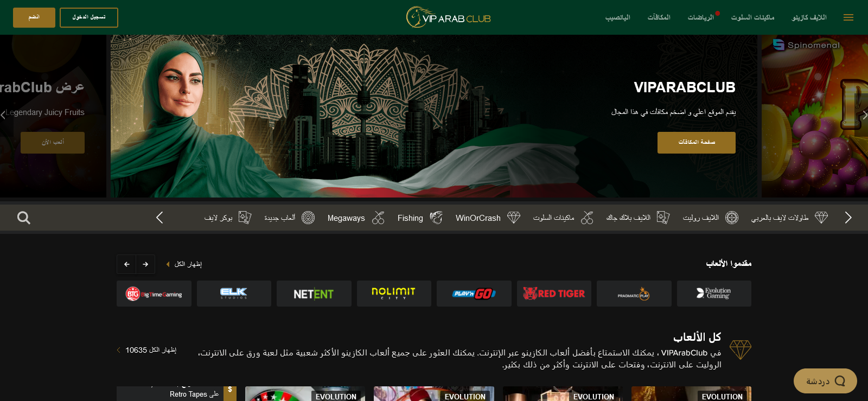The width and height of the screenshot is (868, 401).
Task: Click the live roulette wheel icon
Action: click(x=732, y=218)
